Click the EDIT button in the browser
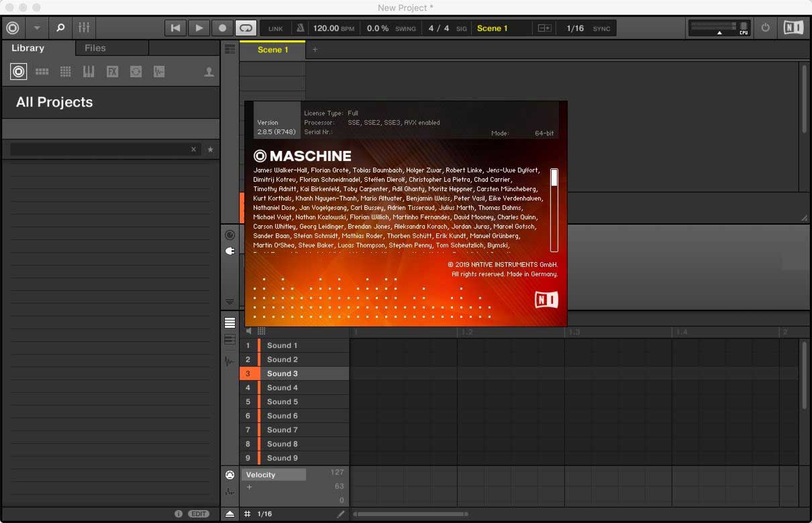812x523 pixels. tap(199, 514)
